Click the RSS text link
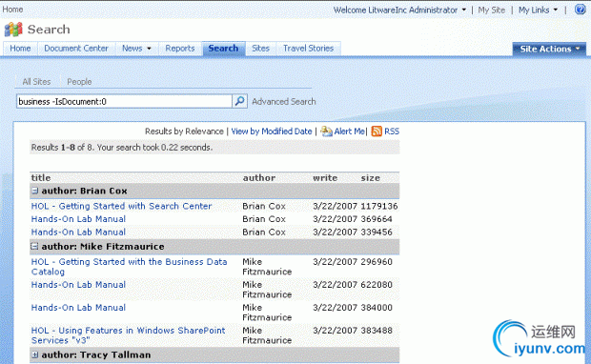The image size is (591, 364). (x=392, y=131)
